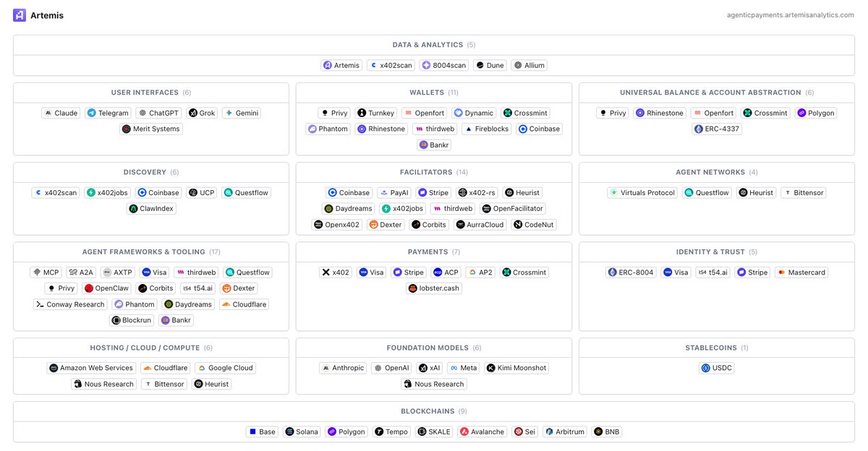
Task: Click the Base blockchain chip
Action: [x=262, y=431]
